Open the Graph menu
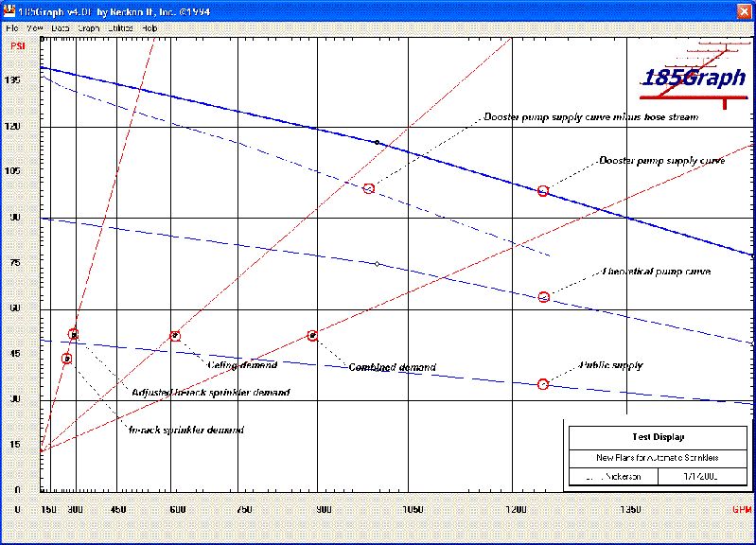This screenshot has height=545, width=756. [89, 28]
